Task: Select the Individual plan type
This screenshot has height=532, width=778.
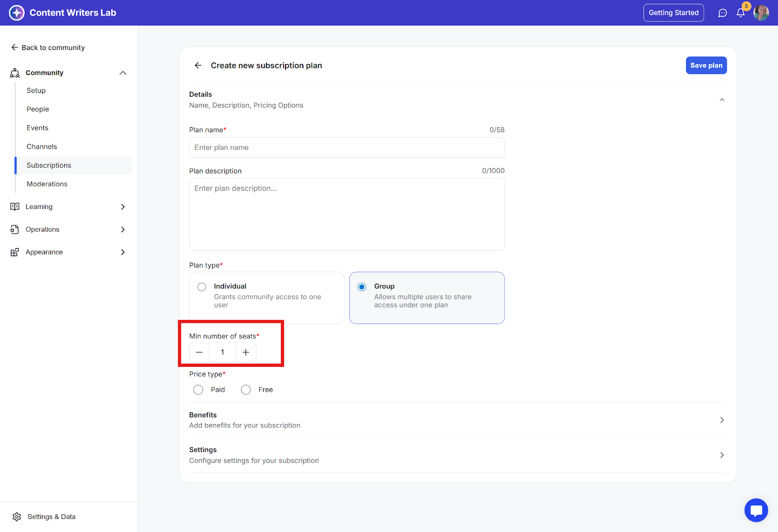Action: pos(202,287)
